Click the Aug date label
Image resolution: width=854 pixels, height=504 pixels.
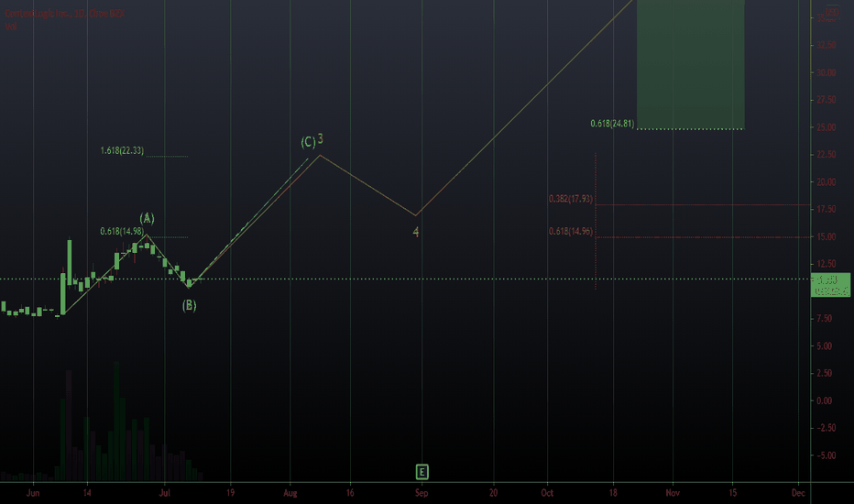coord(290,493)
